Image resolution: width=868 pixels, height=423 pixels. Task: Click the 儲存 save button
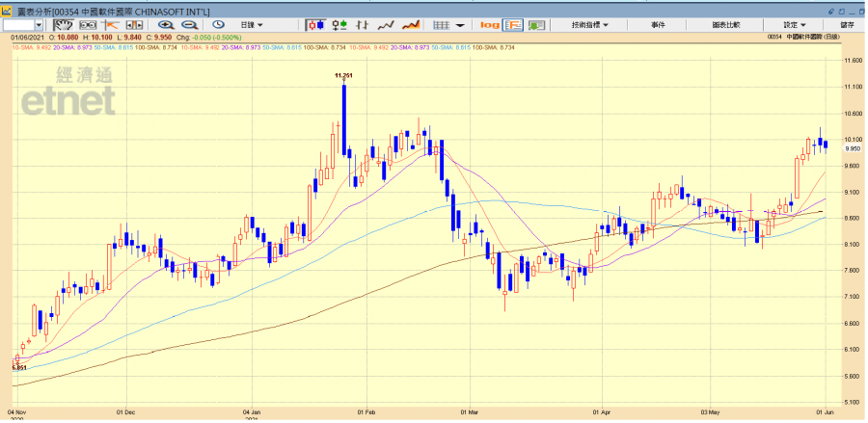click(847, 24)
